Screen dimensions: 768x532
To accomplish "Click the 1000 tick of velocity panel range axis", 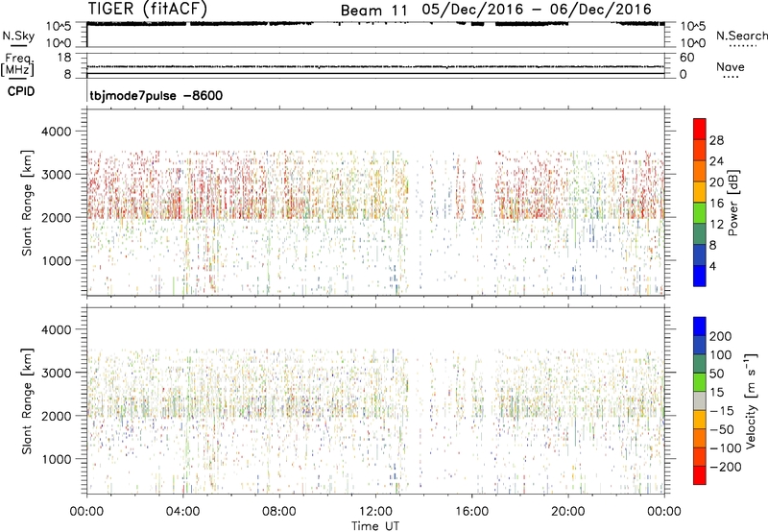I will tap(56, 459).
